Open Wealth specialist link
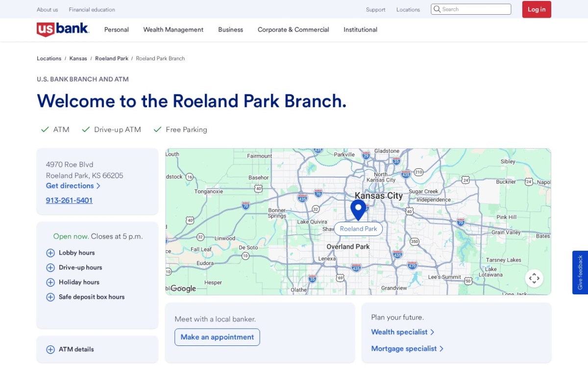This screenshot has height=368, width=588. tap(403, 332)
